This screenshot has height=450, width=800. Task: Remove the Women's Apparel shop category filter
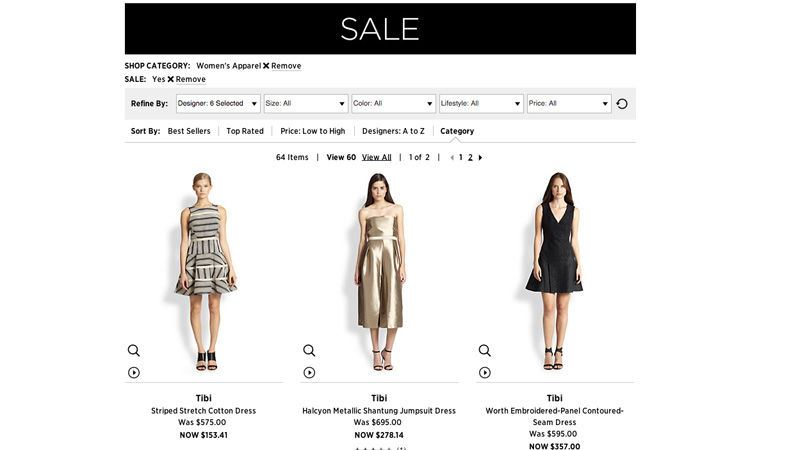point(281,66)
